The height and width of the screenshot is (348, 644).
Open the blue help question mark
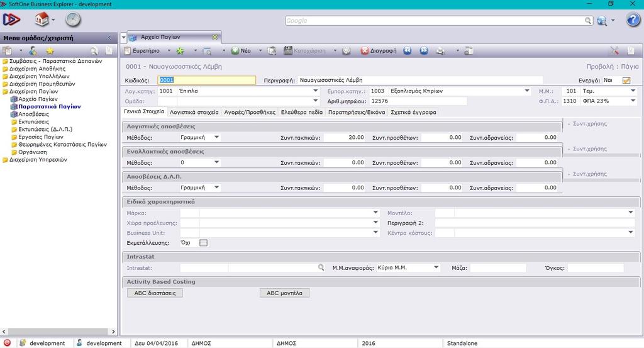pyautogui.click(x=633, y=20)
